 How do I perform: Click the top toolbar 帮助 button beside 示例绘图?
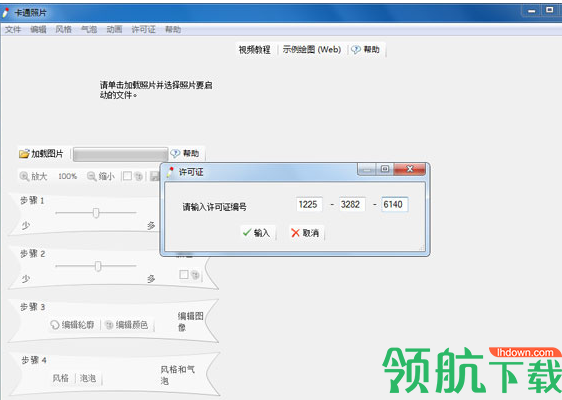366,49
